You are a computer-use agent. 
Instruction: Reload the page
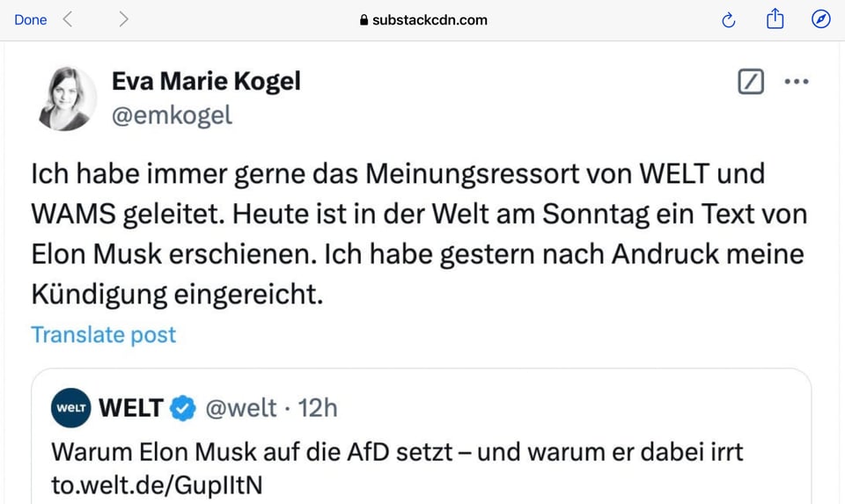(728, 19)
